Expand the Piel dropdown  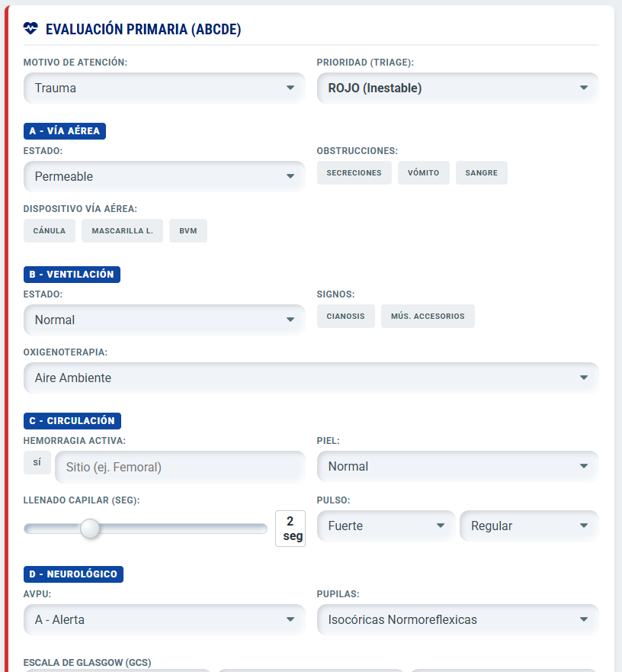457,466
